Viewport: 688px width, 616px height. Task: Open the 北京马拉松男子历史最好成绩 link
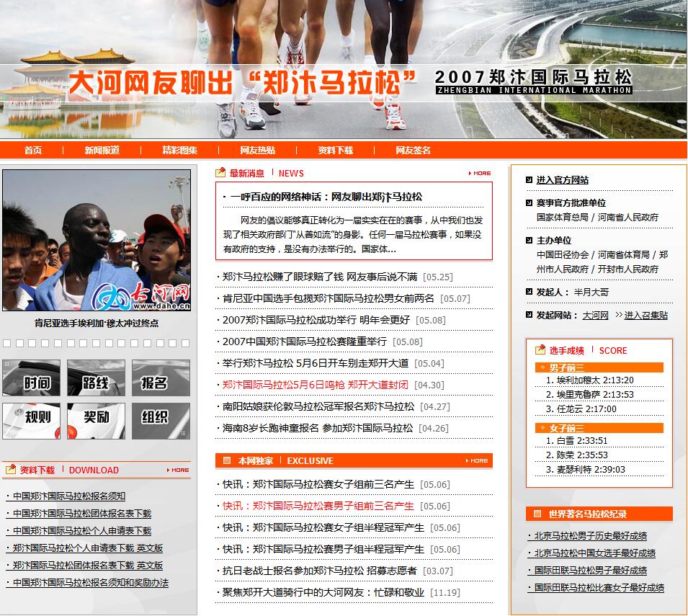pyautogui.click(x=586, y=536)
